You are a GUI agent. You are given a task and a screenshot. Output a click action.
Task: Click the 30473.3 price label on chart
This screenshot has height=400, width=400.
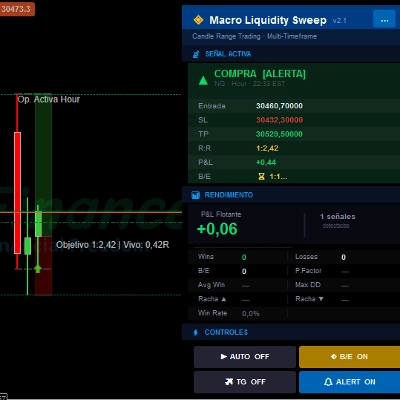[x=16, y=9]
